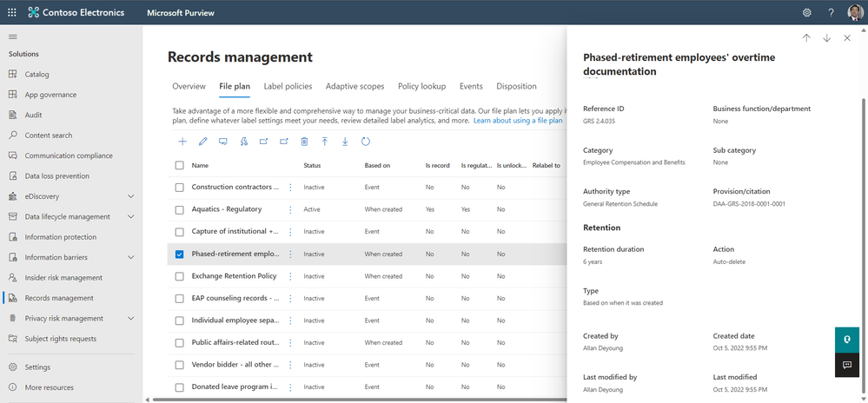This screenshot has height=403, width=868.
Task: Expand the Data lifecycle management section
Action: (x=130, y=217)
